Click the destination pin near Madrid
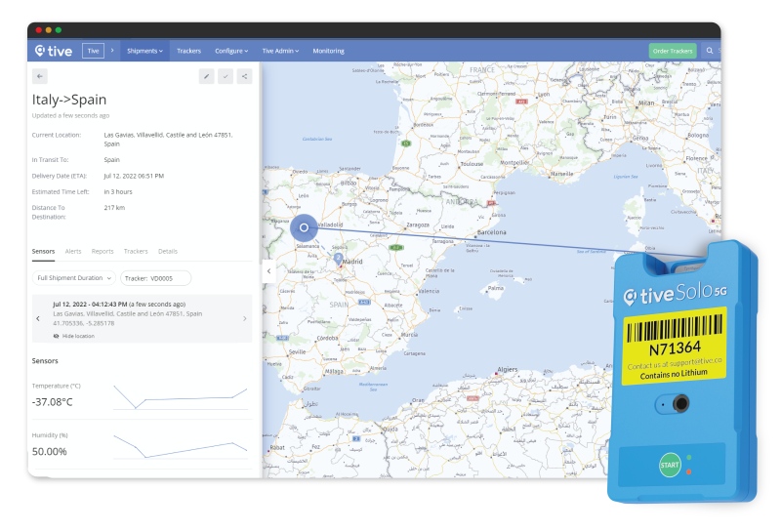 (x=339, y=259)
